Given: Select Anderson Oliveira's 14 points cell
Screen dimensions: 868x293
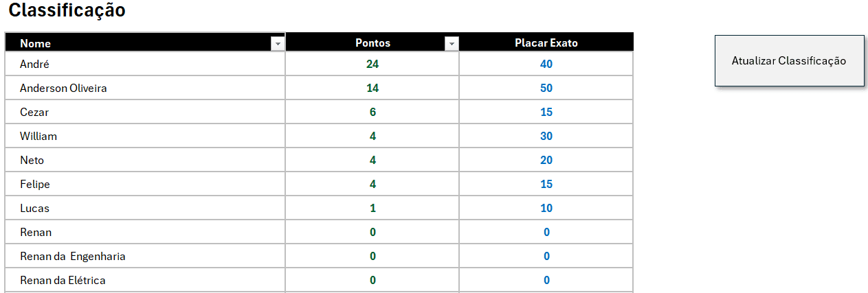Looking at the screenshot, I should point(372,88).
